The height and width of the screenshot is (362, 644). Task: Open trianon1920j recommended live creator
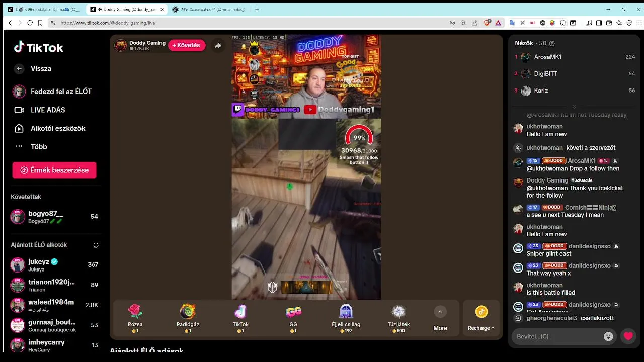pyautogui.click(x=54, y=285)
